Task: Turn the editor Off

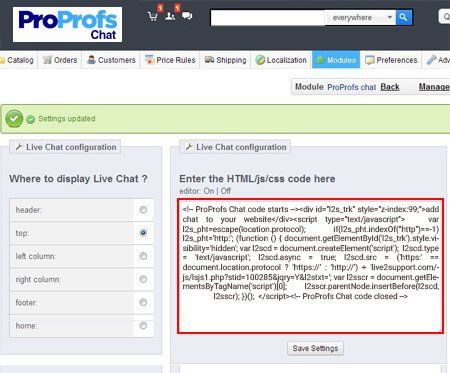Action: click(x=226, y=191)
